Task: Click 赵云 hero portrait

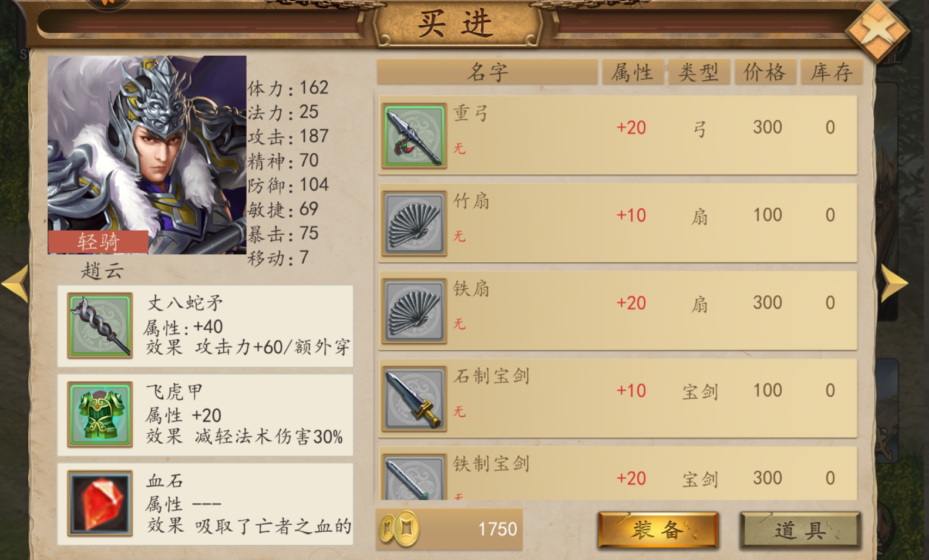Action: point(147,155)
